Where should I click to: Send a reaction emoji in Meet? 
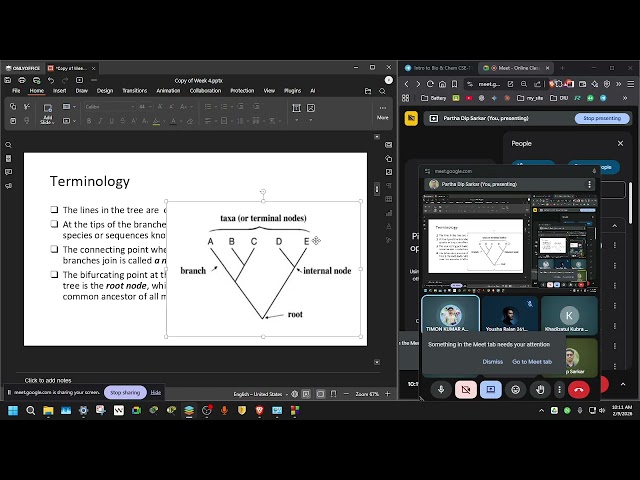[516, 390]
